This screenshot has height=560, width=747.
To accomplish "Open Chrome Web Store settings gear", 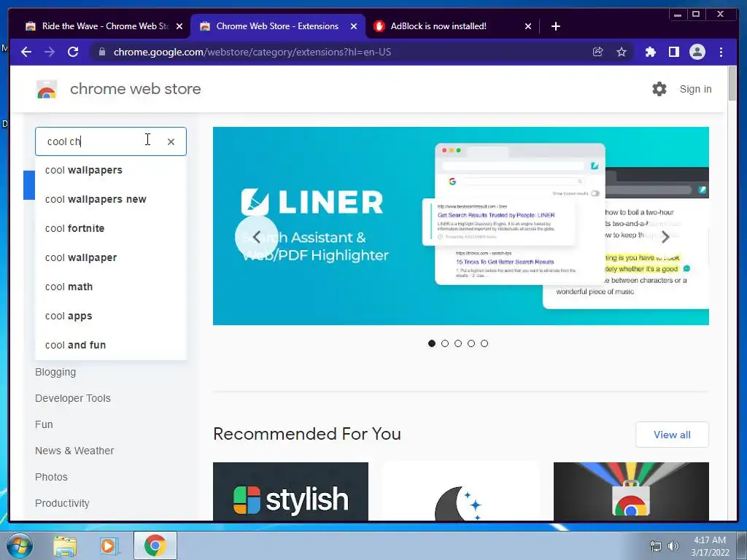I will click(x=659, y=89).
